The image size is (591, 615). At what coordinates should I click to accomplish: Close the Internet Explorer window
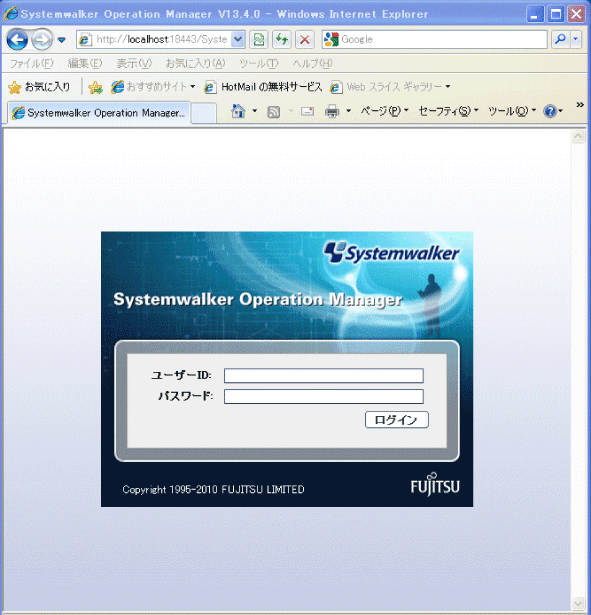click(x=576, y=15)
